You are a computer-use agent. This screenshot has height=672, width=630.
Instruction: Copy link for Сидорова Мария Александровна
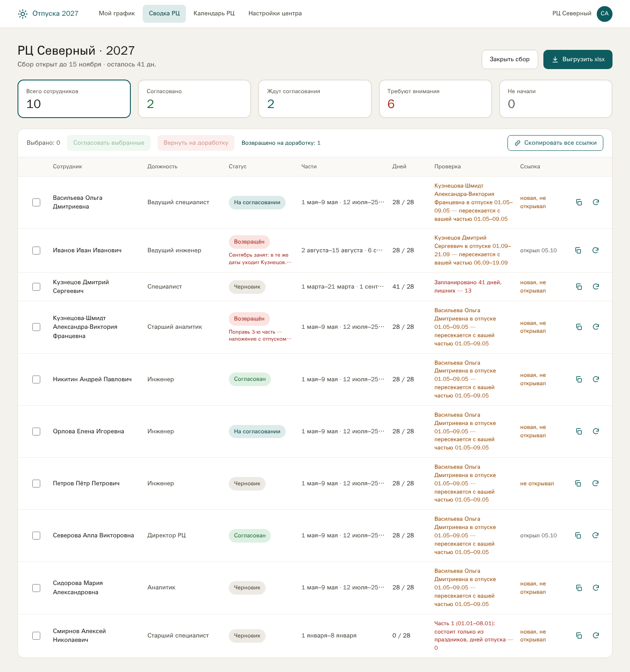(x=579, y=588)
